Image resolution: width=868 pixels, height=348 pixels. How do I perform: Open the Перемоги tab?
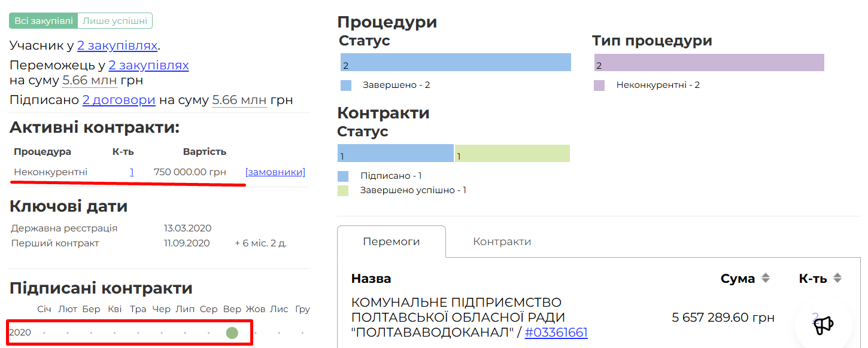391,242
